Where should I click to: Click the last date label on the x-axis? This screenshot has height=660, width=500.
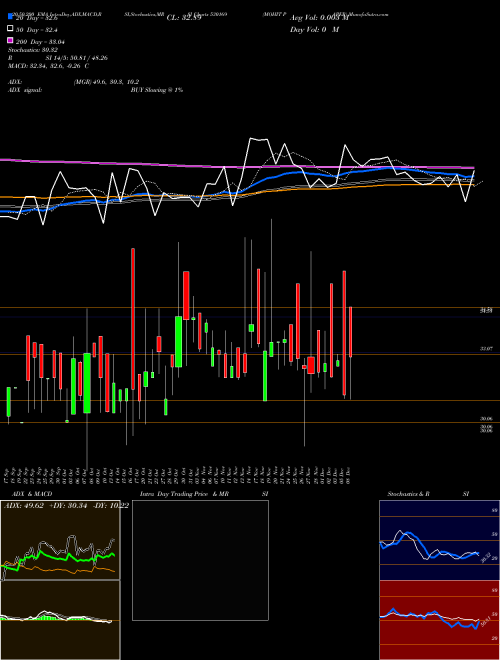[350, 475]
